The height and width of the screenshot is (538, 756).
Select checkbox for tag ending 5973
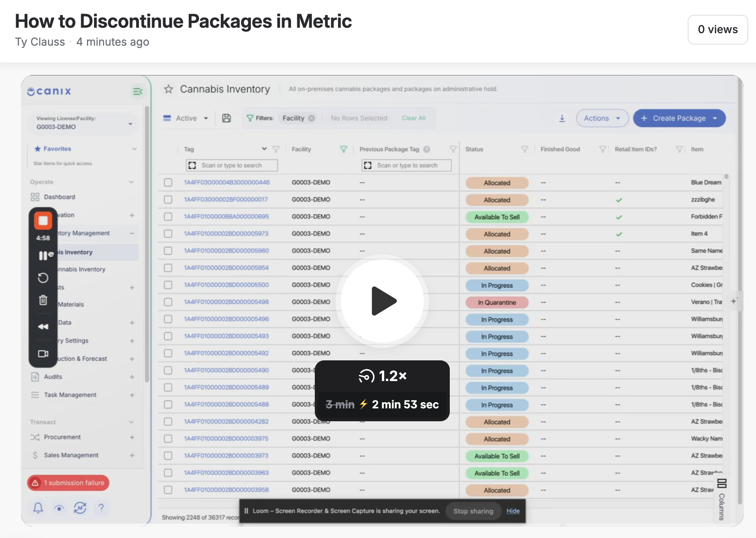coord(168,234)
